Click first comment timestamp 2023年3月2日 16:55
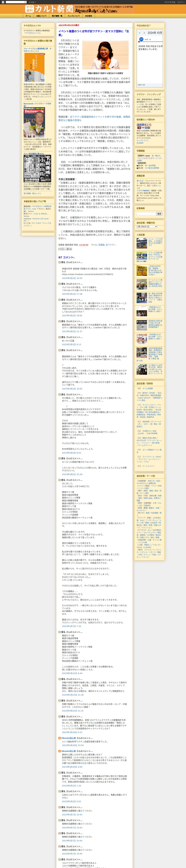 click(72, 278)
